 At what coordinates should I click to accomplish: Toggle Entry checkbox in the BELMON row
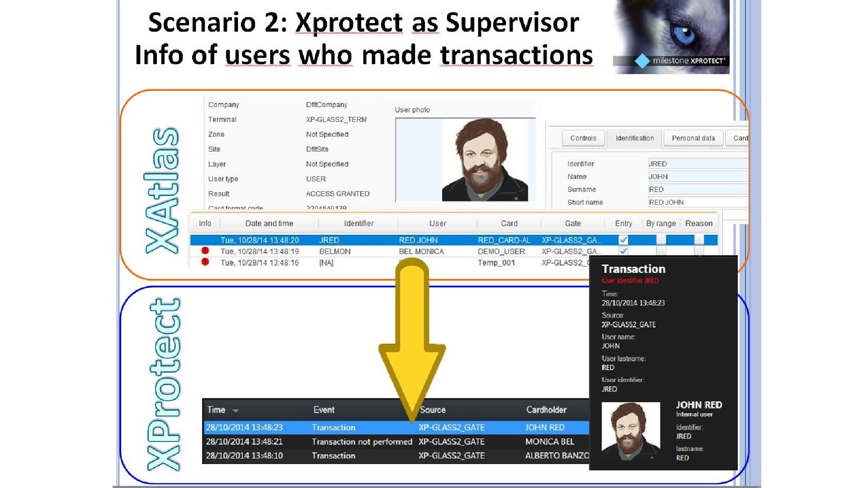pos(623,251)
